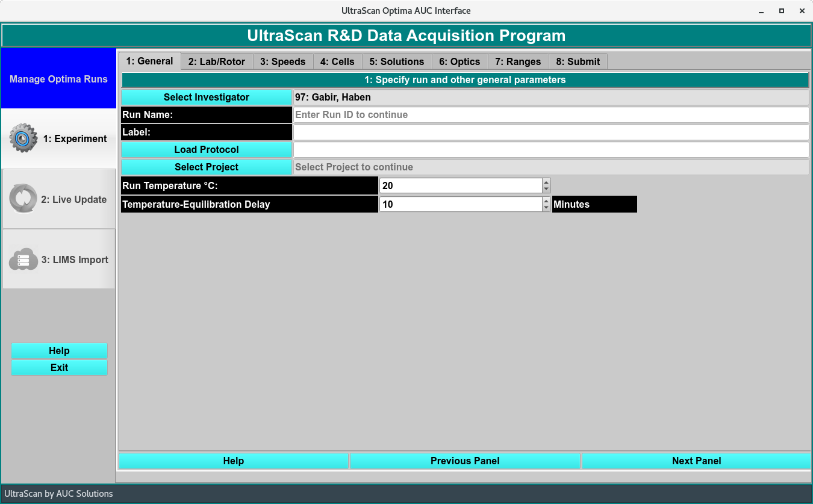Screen dimensions: 813x504
Task: Increase Run Temperature with up arrow
Action: coord(546,182)
